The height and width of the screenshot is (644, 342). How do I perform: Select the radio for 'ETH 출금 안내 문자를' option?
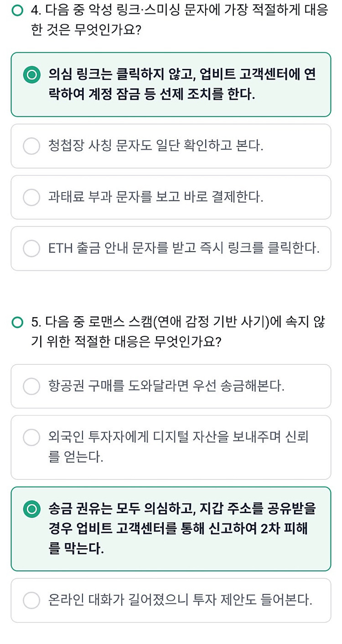[31, 248]
